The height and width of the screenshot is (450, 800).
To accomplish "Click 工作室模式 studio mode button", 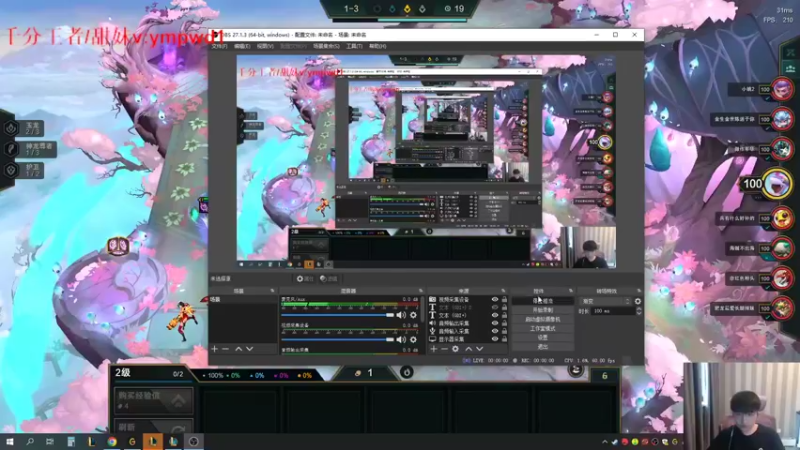I will (543, 329).
